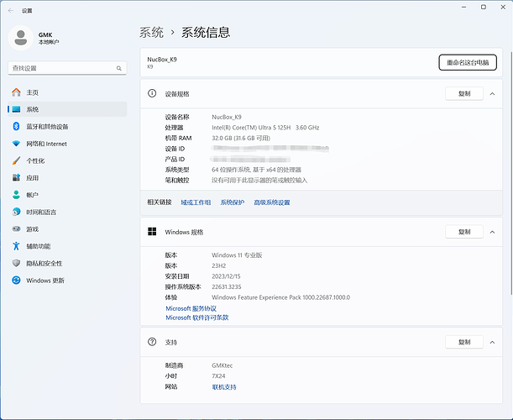
Task: Select 游戏 in the navigation list
Action: pyautogui.click(x=32, y=229)
